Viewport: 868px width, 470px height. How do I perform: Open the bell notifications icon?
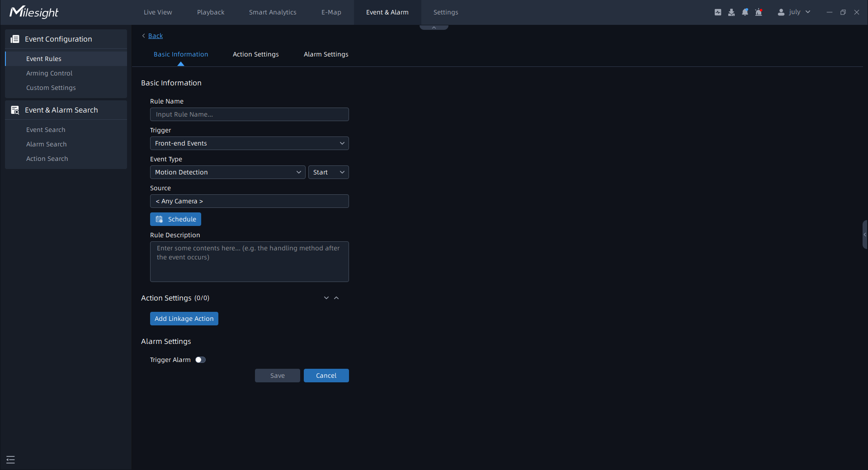click(x=745, y=12)
